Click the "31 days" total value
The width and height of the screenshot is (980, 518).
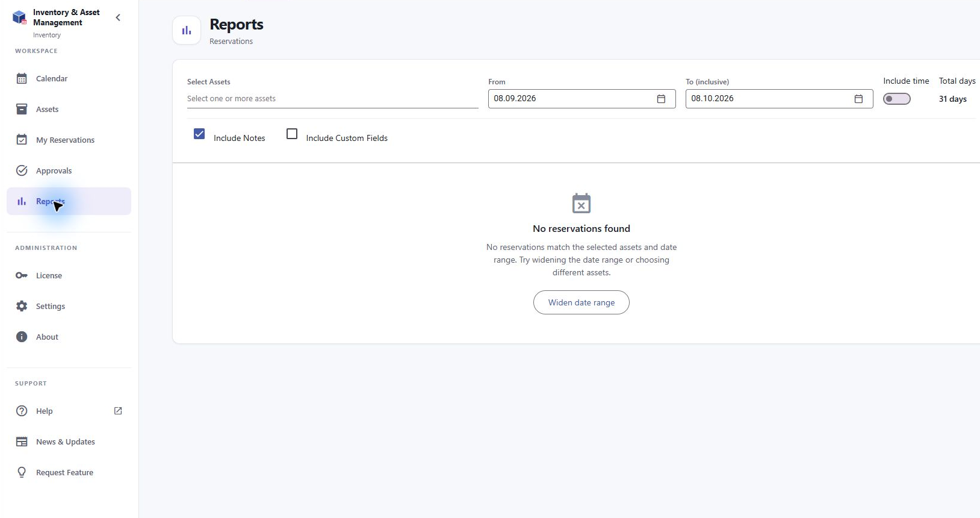click(953, 99)
